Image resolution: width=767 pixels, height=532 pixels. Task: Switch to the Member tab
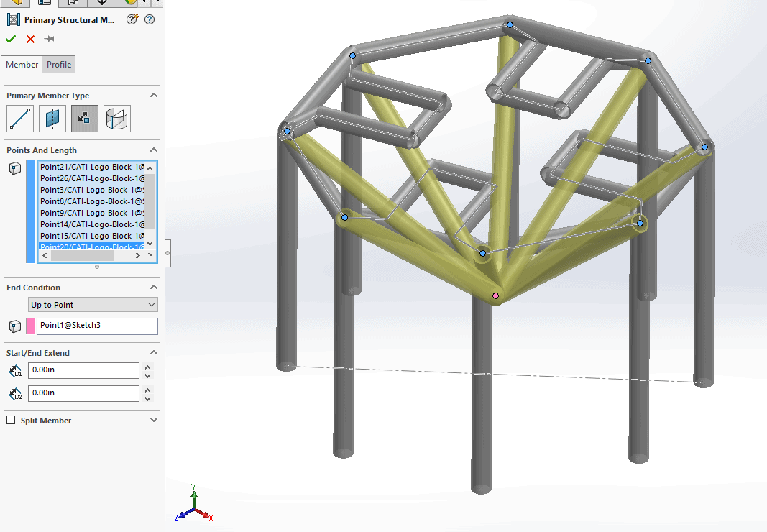pyautogui.click(x=22, y=65)
